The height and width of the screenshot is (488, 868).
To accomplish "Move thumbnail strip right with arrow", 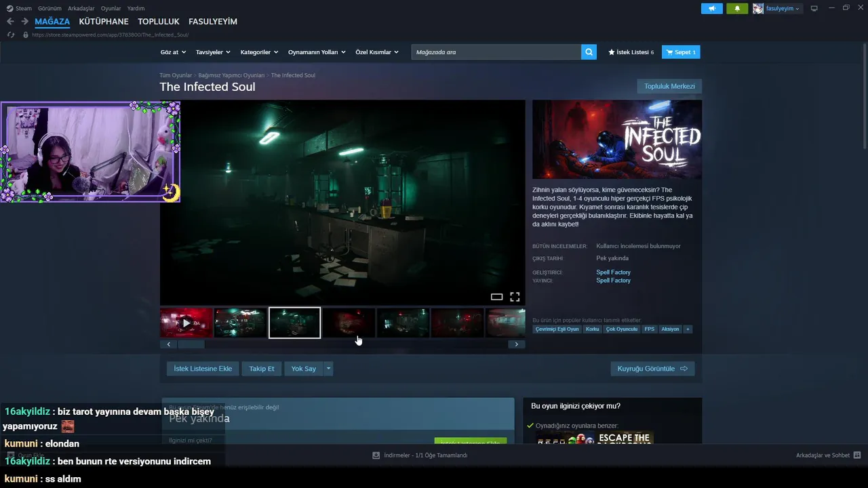I will click(x=516, y=344).
